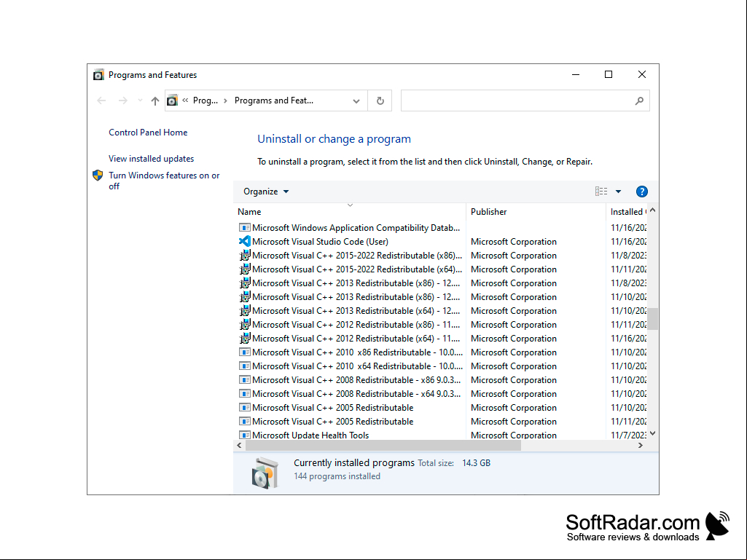Click icon of Visual C++ 2010 x64 row
747x560 pixels.
pos(244,366)
